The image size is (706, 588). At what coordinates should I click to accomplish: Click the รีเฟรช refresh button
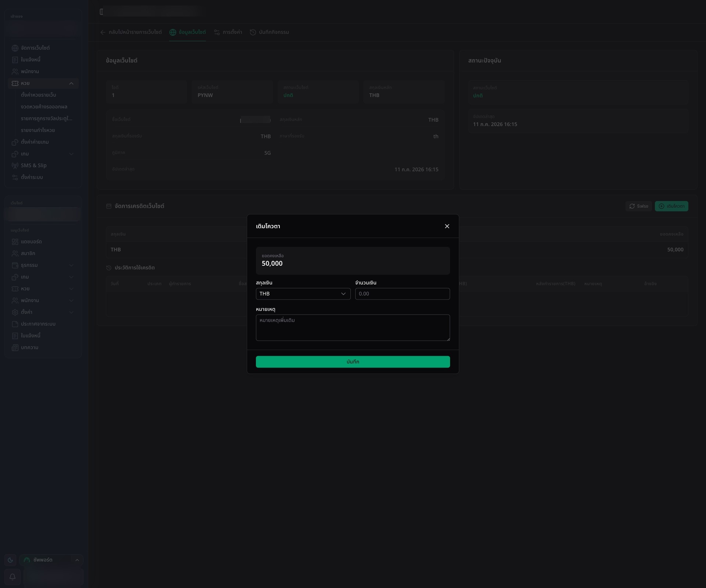pos(639,206)
